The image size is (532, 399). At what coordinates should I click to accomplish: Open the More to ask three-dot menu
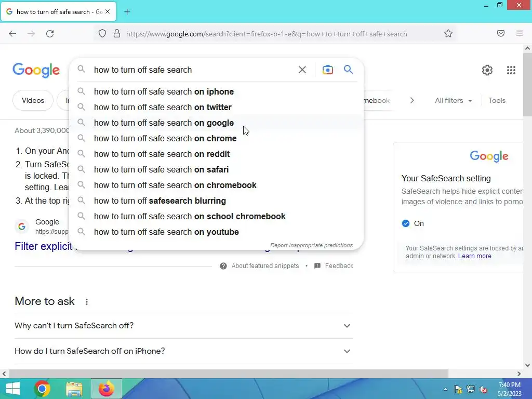click(x=87, y=302)
